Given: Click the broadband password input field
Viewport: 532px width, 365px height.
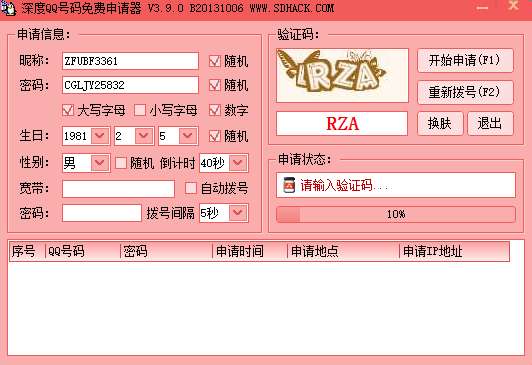Looking at the screenshot, I should [102, 213].
